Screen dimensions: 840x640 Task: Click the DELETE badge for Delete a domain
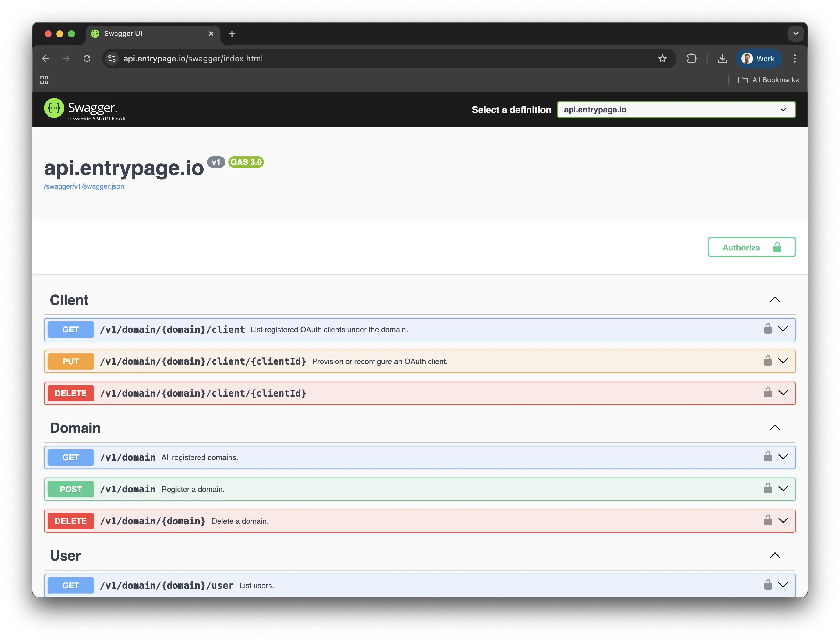tap(71, 521)
